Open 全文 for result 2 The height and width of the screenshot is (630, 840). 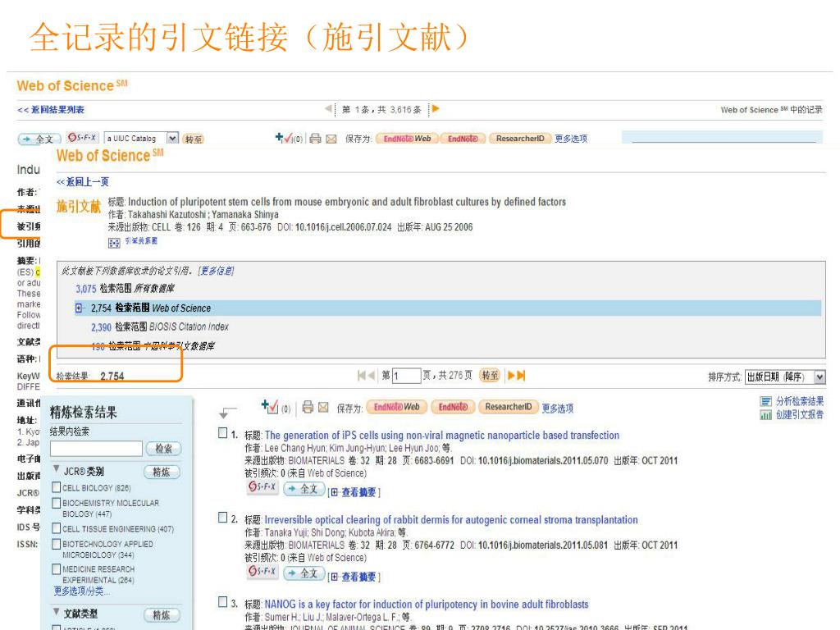pyautogui.click(x=304, y=573)
